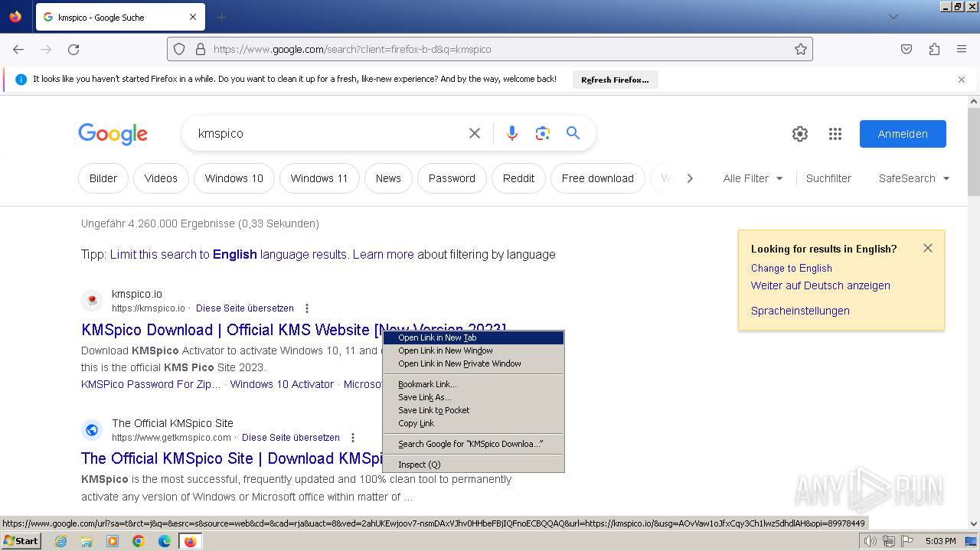This screenshot has height=551, width=980.
Task: Click the Google logo
Action: pos(113,134)
